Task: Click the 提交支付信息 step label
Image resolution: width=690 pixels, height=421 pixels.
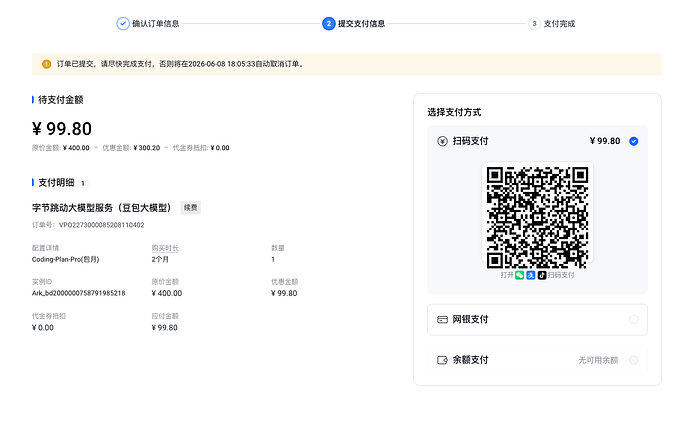Action: pos(361,24)
